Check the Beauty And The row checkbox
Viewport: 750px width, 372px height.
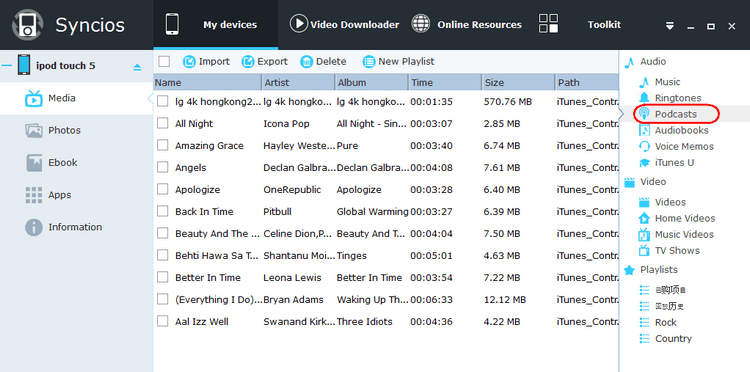click(163, 233)
